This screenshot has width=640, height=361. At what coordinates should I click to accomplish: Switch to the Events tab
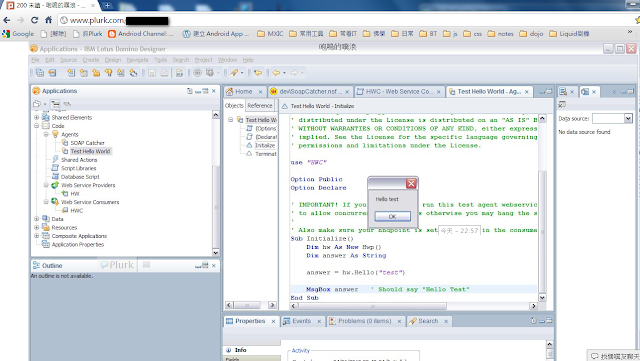(302, 321)
